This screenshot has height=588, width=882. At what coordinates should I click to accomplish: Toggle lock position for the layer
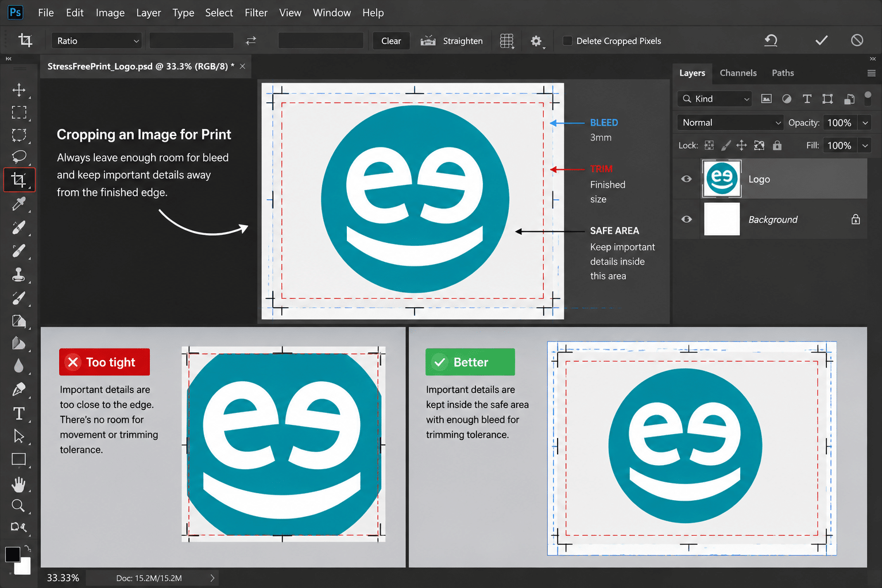(x=742, y=145)
